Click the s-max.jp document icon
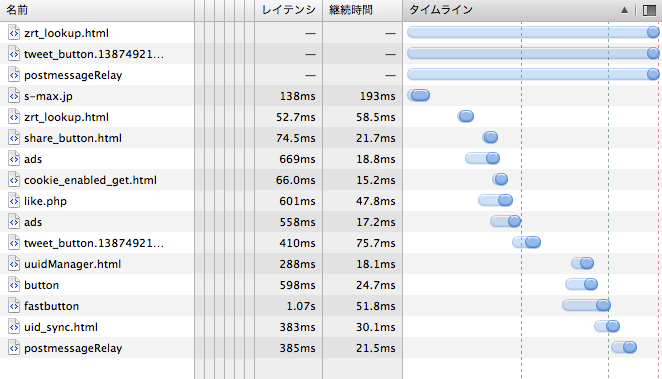The image size is (662, 379). coord(14,96)
